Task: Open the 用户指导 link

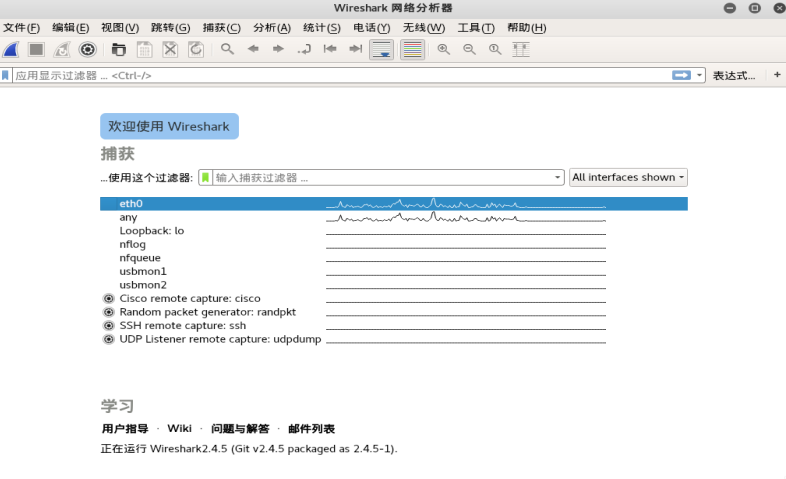Action: (125, 428)
